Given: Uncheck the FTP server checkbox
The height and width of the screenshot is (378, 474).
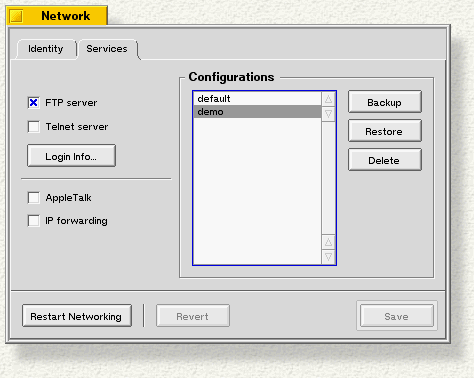Looking at the screenshot, I should coord(34,103).
